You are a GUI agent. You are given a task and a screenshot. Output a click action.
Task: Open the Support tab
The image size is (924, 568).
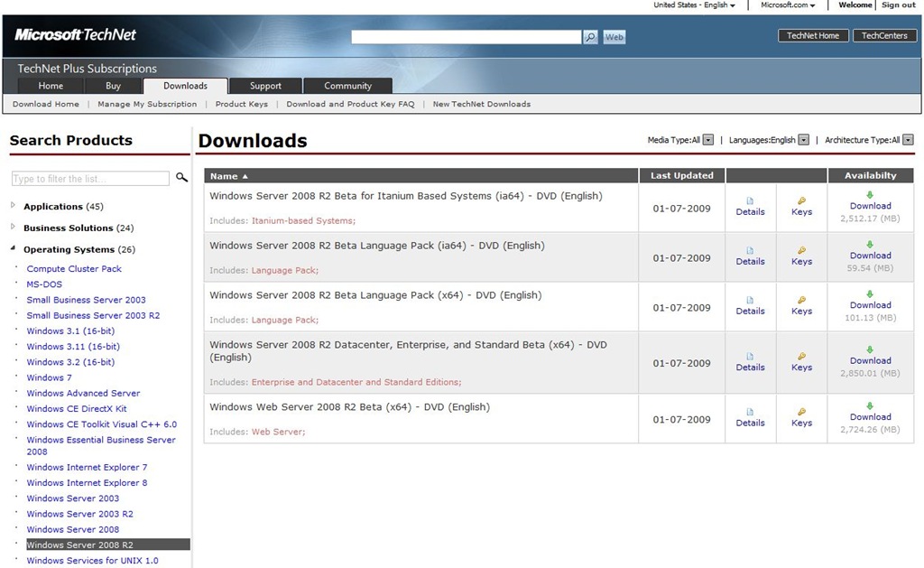265,86
